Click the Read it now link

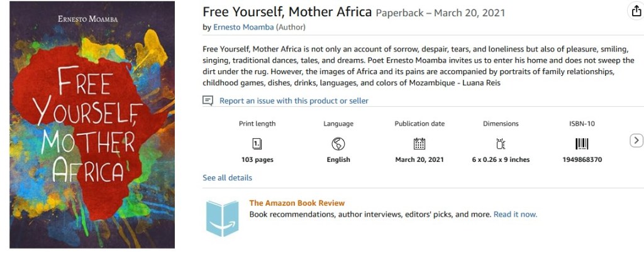click(515, 214)
